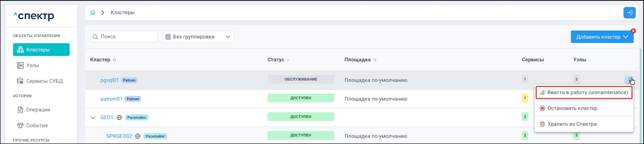Open События in the sidebar
The width and height of the screenshot is (644, 144).
click(x=37, y=126)
